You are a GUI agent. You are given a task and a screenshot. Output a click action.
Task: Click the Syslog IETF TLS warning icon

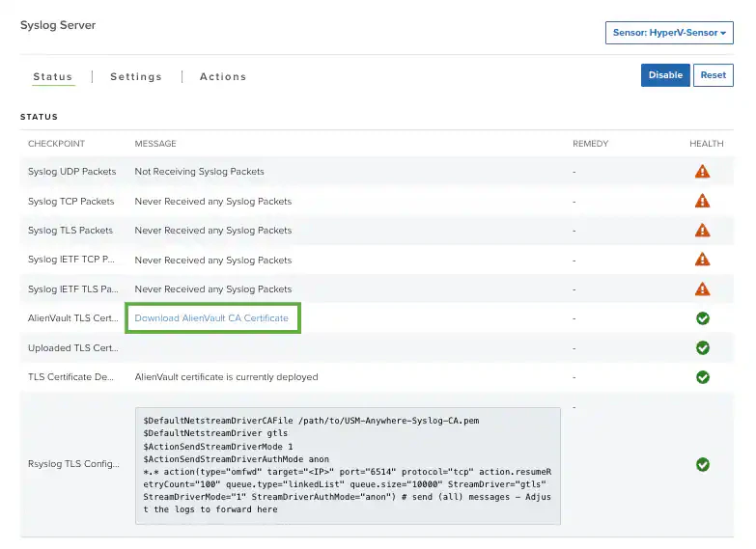coord(702,289)
